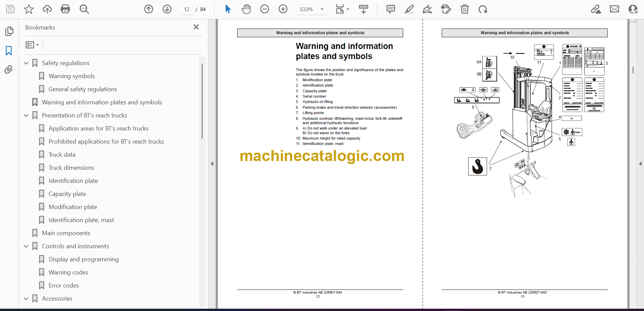Click the print icon in toolbar

click(x=65, y=9)
